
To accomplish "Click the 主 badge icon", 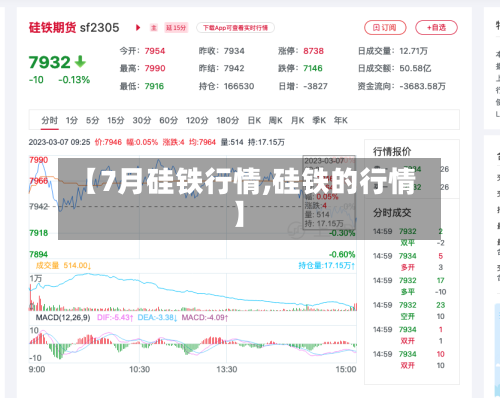I will click(154, 28).
